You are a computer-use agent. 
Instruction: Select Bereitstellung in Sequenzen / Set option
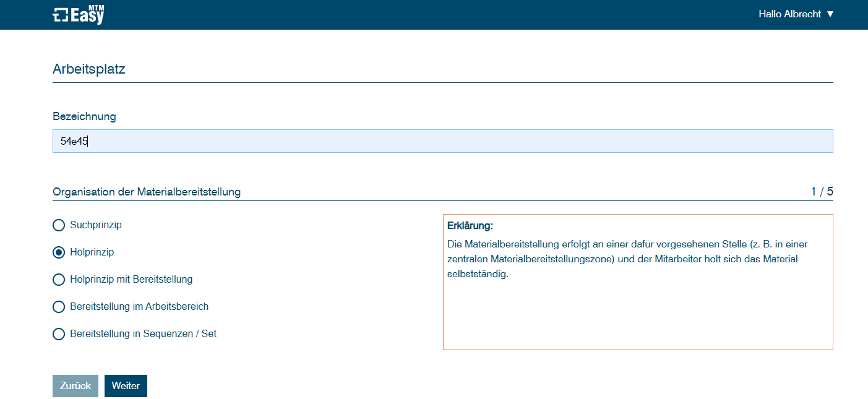tap(59, 334)
